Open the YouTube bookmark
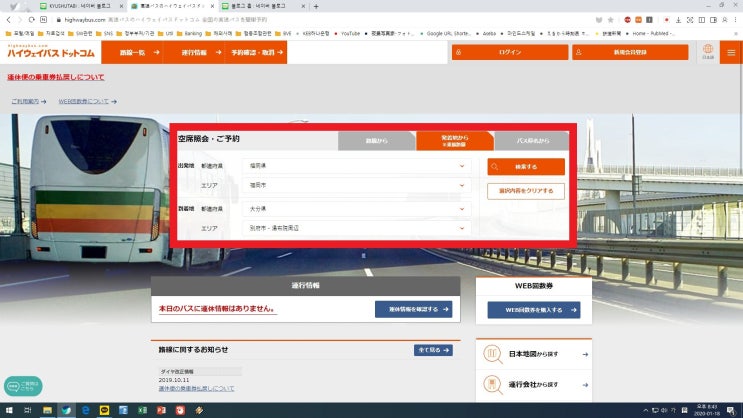Screen dimensions: 743x418 pyautogui.click(x=347, y=34)
